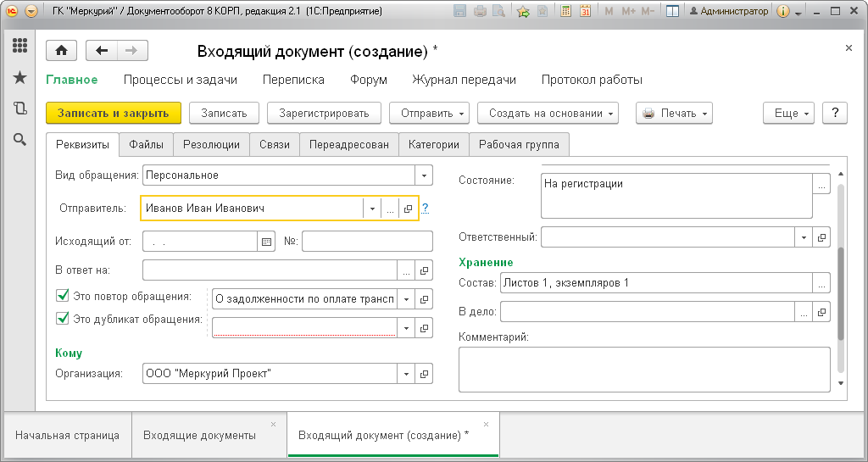
Task: Click the M memory button
Action: tap(609, 11)
